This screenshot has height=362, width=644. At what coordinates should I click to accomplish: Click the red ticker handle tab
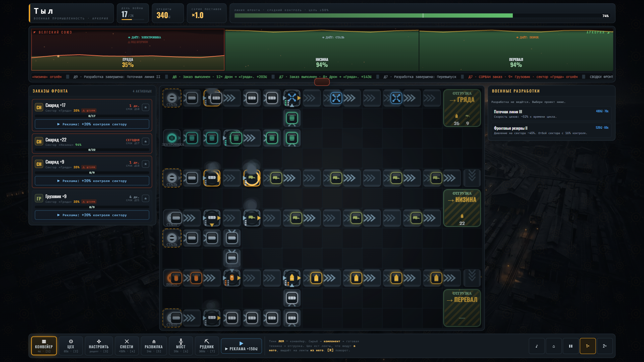[x=322, y=81]
